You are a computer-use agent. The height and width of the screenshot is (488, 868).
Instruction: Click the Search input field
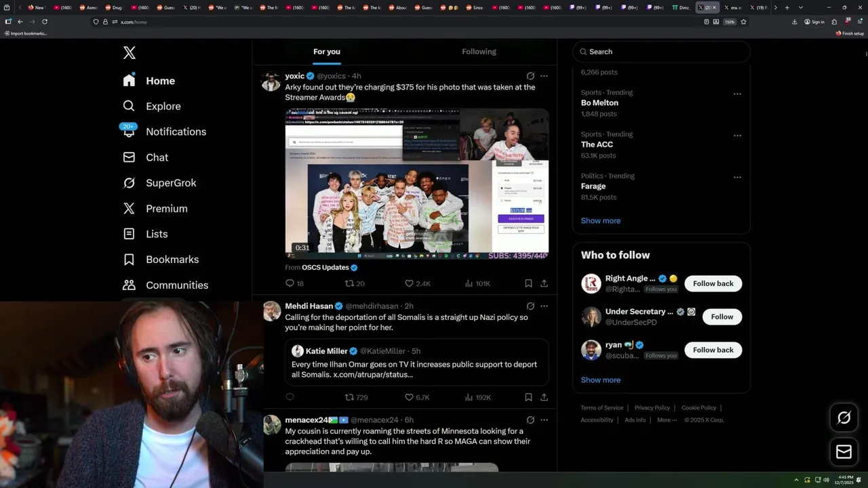pos(661,52)
